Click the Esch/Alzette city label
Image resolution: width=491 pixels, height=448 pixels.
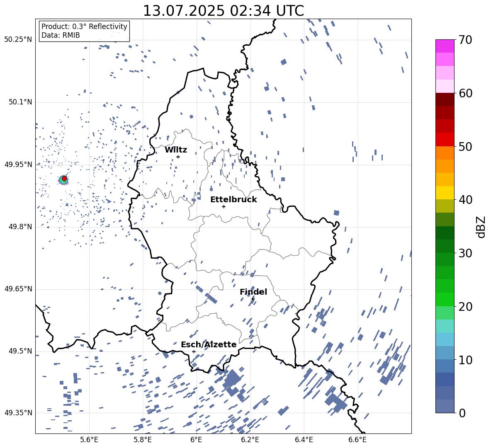209,344
